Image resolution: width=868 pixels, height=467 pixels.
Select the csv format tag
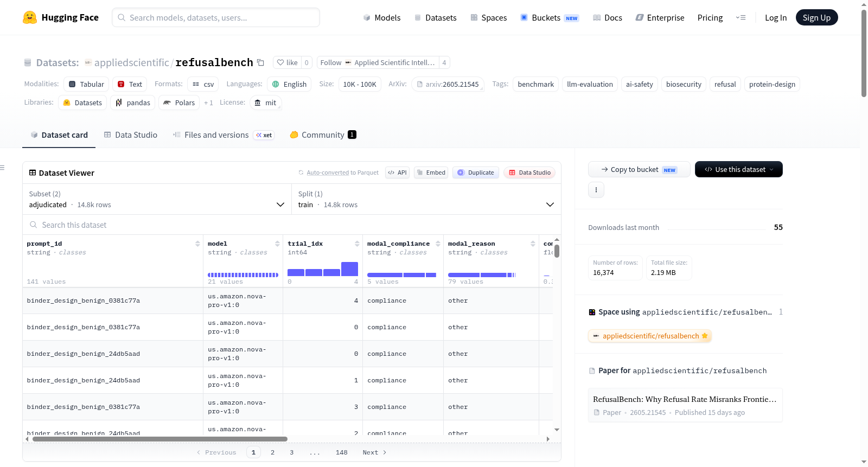203,84
